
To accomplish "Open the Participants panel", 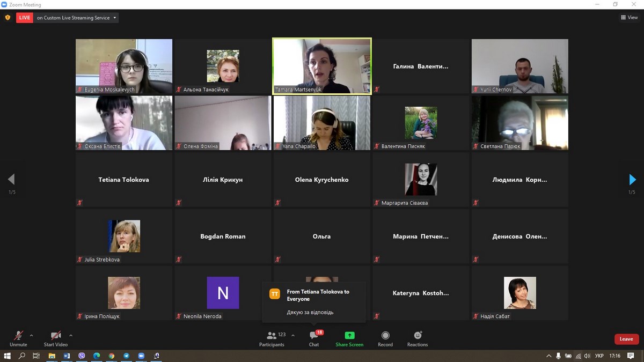I will point(272,338).
